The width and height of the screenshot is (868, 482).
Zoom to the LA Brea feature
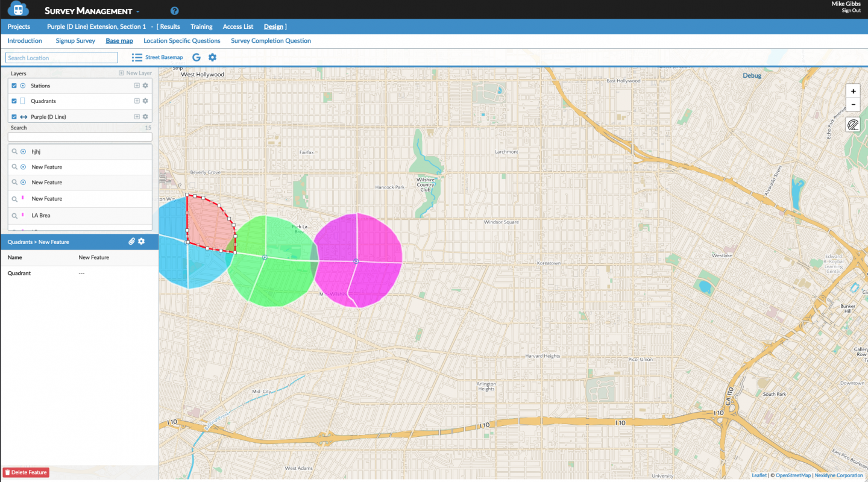click(x=14, y=215)
